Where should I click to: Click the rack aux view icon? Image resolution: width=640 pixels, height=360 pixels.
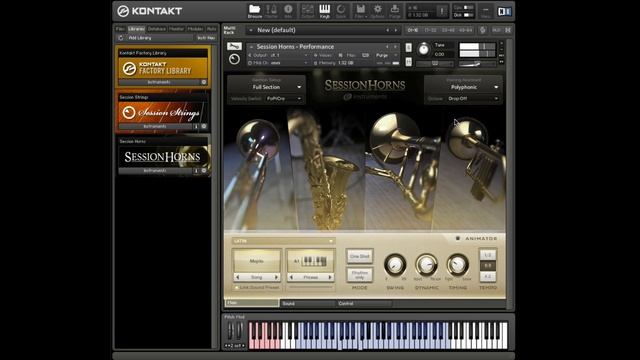tap(496, 30)
